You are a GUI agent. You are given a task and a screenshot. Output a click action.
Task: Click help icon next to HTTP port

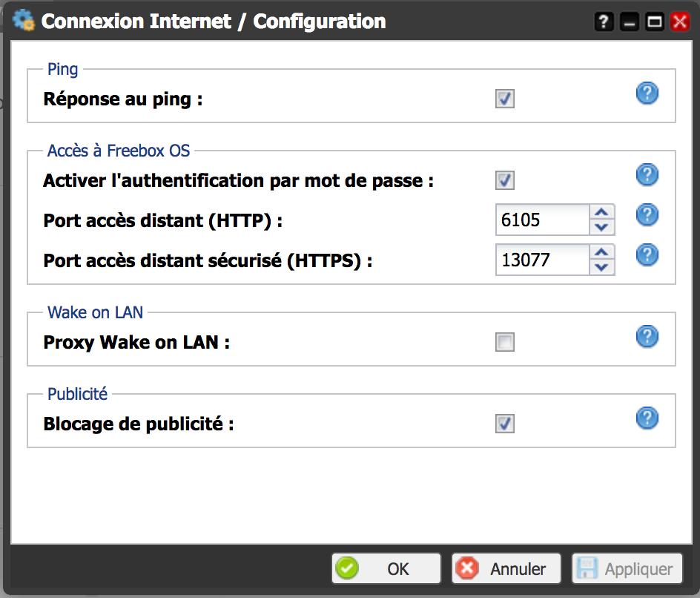647,215
